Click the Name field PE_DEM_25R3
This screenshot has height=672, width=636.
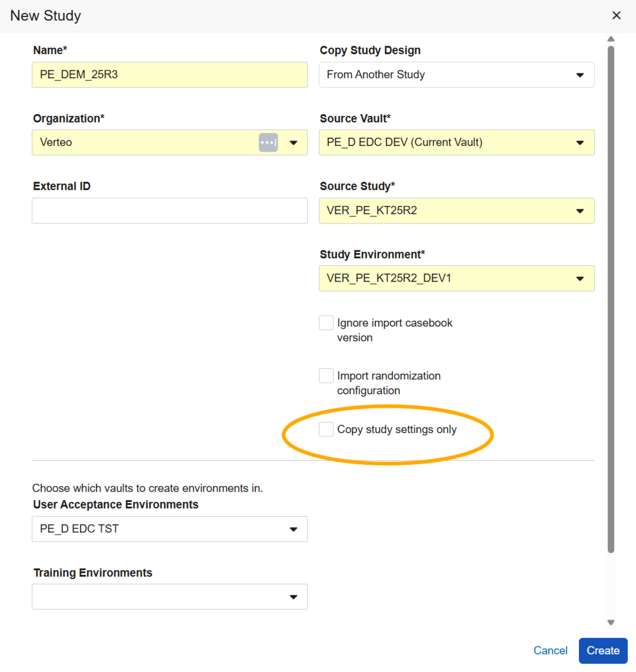[169, 75]
